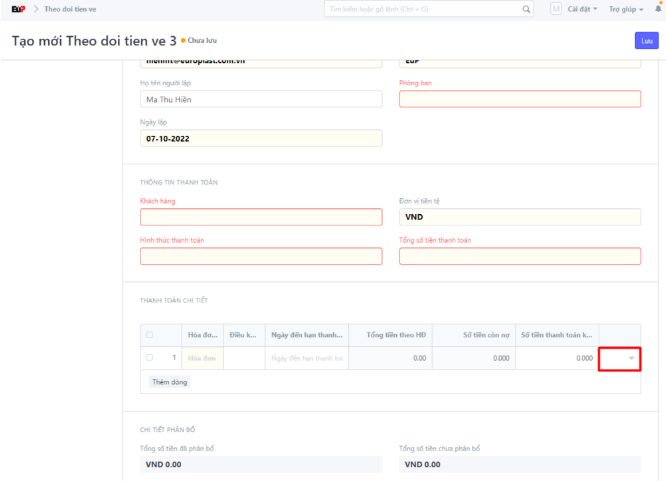Open the Cài đặt dropdown menu
Image resolution: width=666 pixels, height=481 pixels.
click(582, 9)
